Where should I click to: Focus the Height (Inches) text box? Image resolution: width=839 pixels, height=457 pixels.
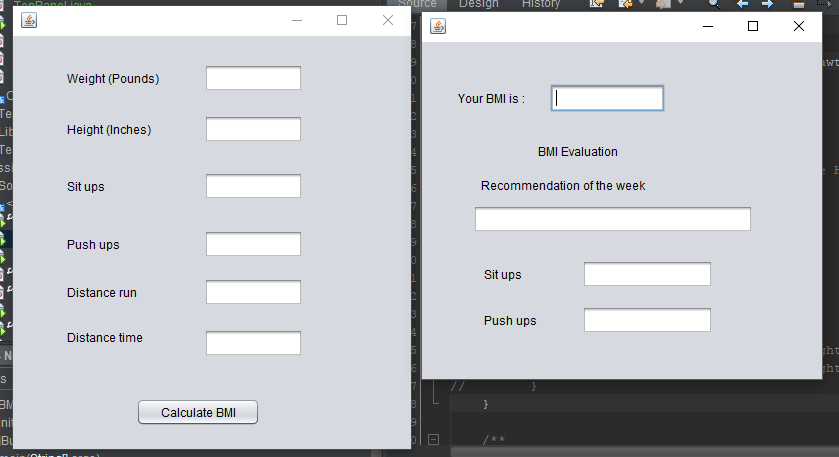pyautogui.click(x=253, y=129)
